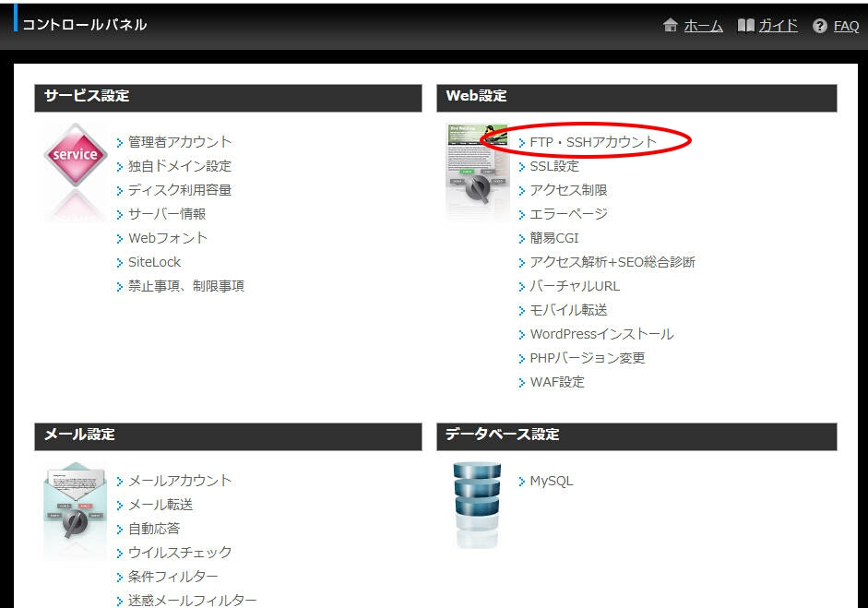The width and height of the screenshot is (868, 608).
Task: Open the ホーム link
Action: tap(703, 26)
